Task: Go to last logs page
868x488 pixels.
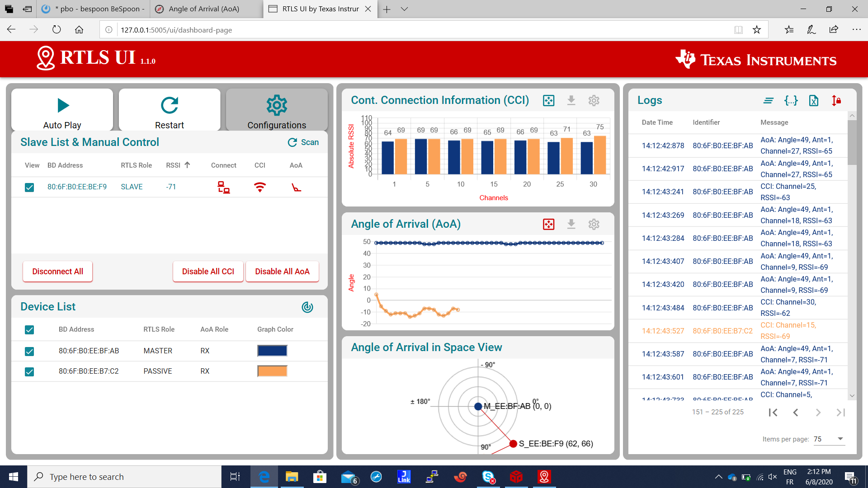Action: [x=841, y=413]
